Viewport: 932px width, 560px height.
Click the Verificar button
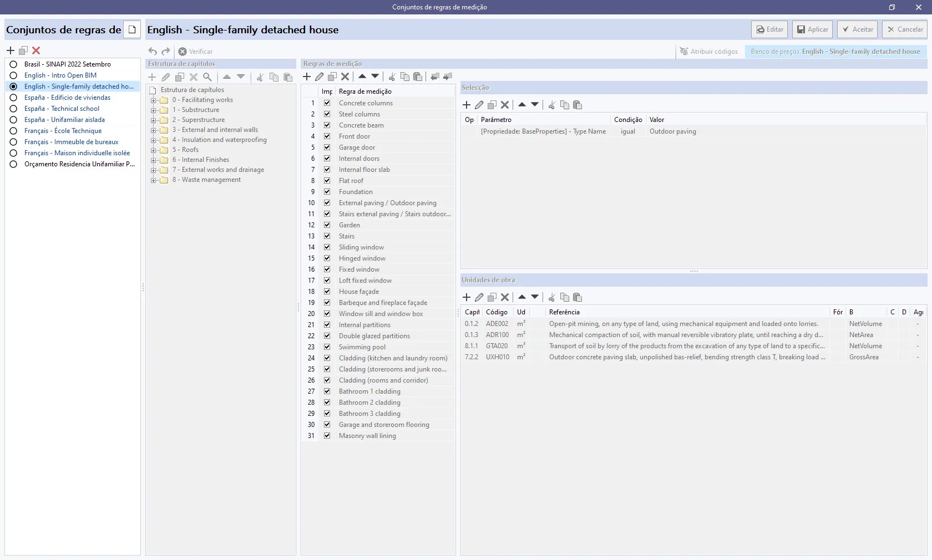[x=195, y=52]
